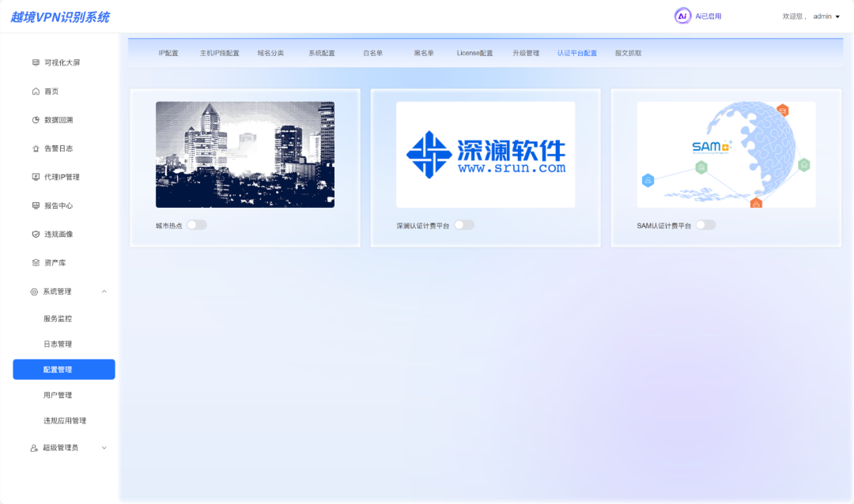
Task: Switch to the 报文抓取 tab
Action: (x=628, y=54)
